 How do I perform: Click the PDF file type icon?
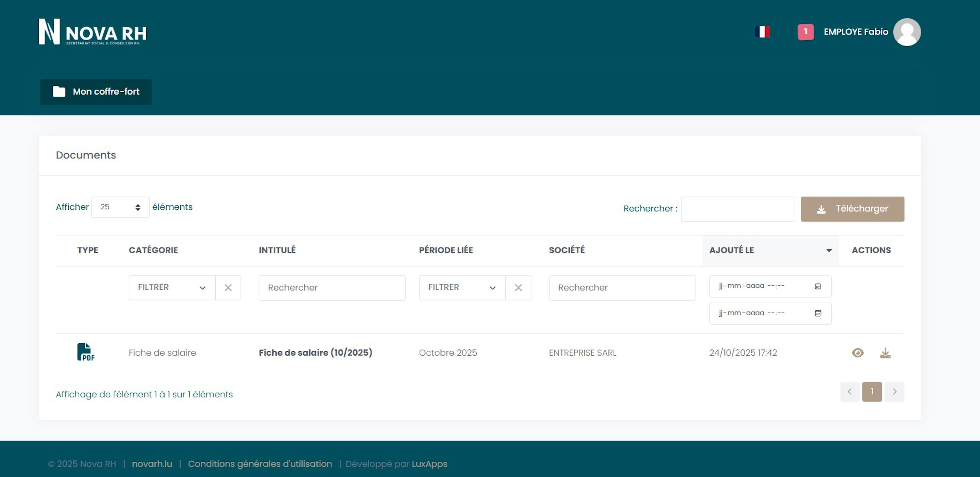pos(86,352)
